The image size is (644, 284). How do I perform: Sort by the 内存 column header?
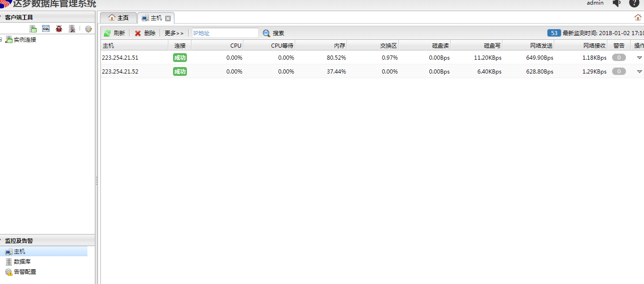point(321,45)
